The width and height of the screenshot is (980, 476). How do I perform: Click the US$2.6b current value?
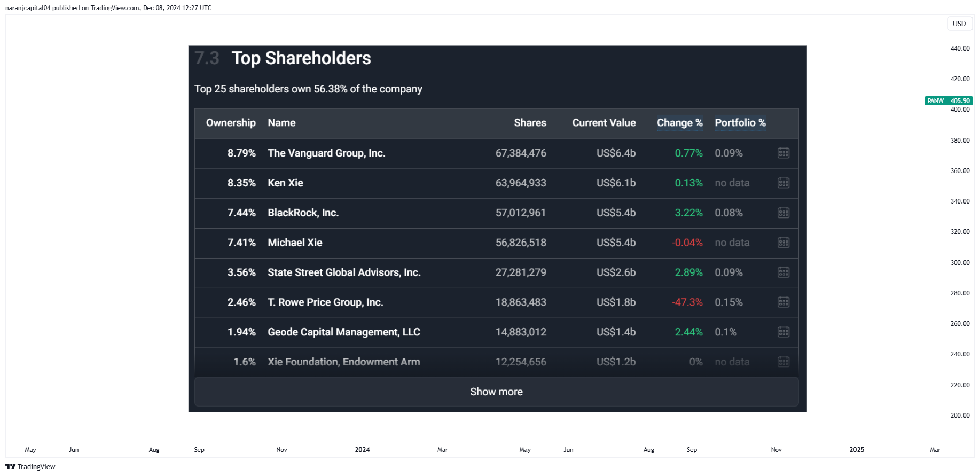(x=616, y=273)
